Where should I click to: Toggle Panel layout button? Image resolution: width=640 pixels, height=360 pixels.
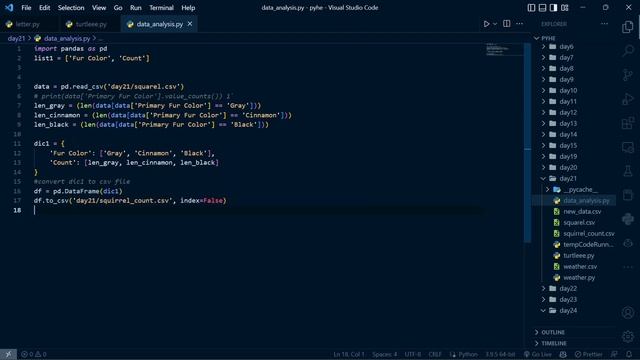542,8
